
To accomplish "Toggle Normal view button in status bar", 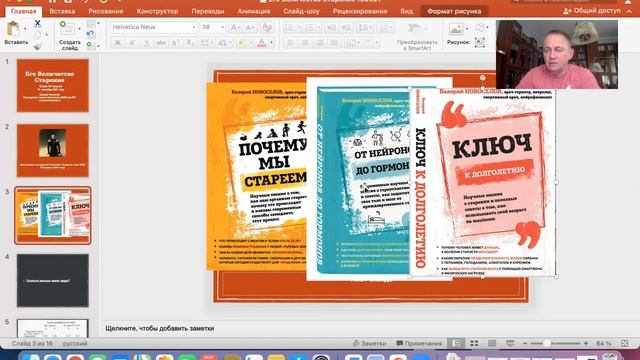I will pos(456,343).
